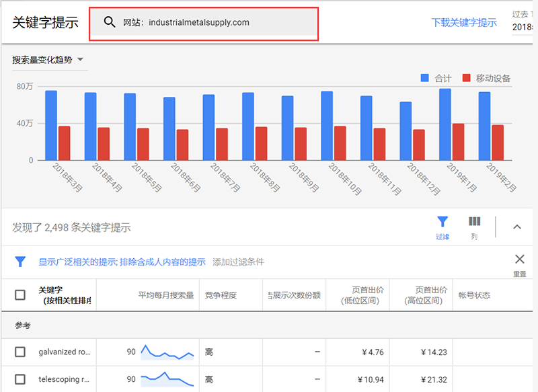Open the 列 columns icon
The width and height of the screenshot is (538, 392).
tap(474, 222)
